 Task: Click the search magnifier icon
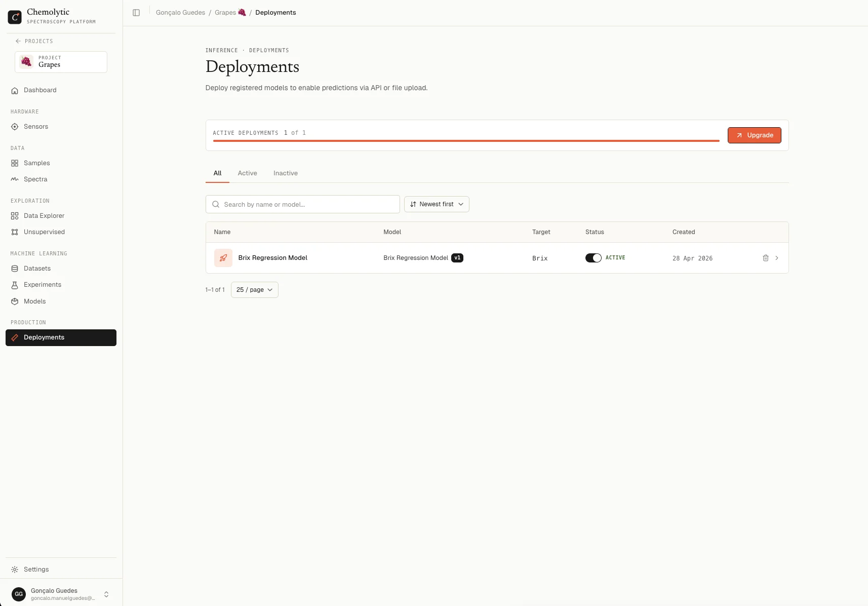coord(216,204)
